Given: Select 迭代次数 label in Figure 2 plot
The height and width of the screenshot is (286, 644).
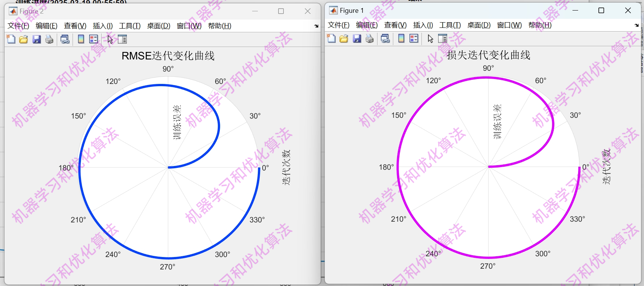Looking at the screenshot, I should [x=286, y=167].
